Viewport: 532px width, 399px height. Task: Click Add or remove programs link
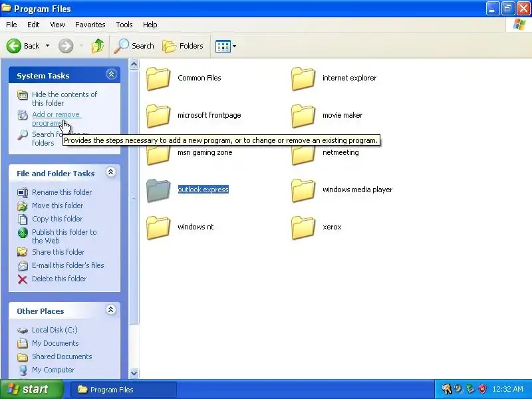[x=57, y=119]
